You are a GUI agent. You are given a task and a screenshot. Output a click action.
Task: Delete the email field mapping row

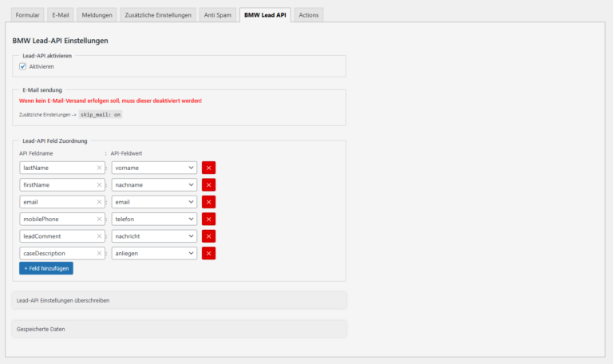pyautogui.click(x=208, y=202)
